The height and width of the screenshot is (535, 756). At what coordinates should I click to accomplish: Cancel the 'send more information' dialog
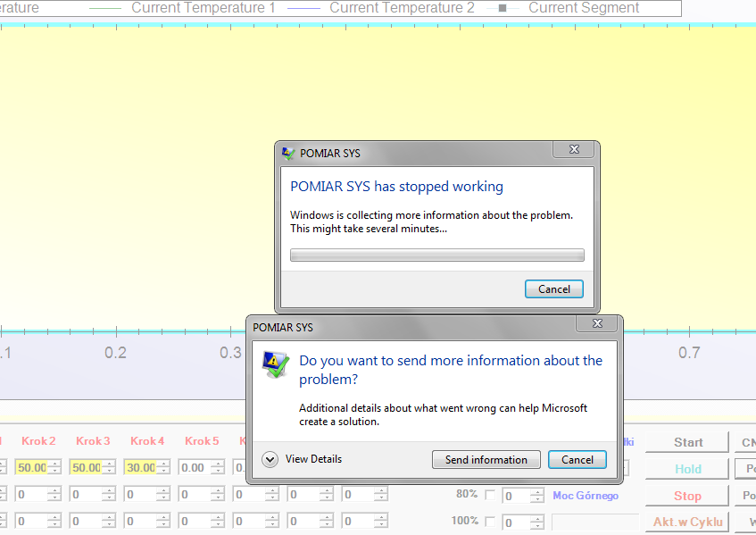[577, 460]
